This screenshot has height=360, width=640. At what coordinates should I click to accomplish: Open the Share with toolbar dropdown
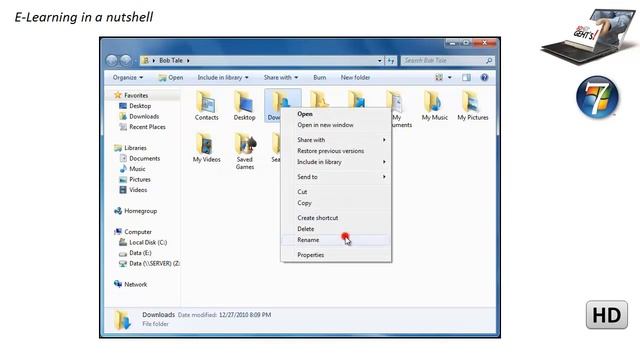(281, 78)
